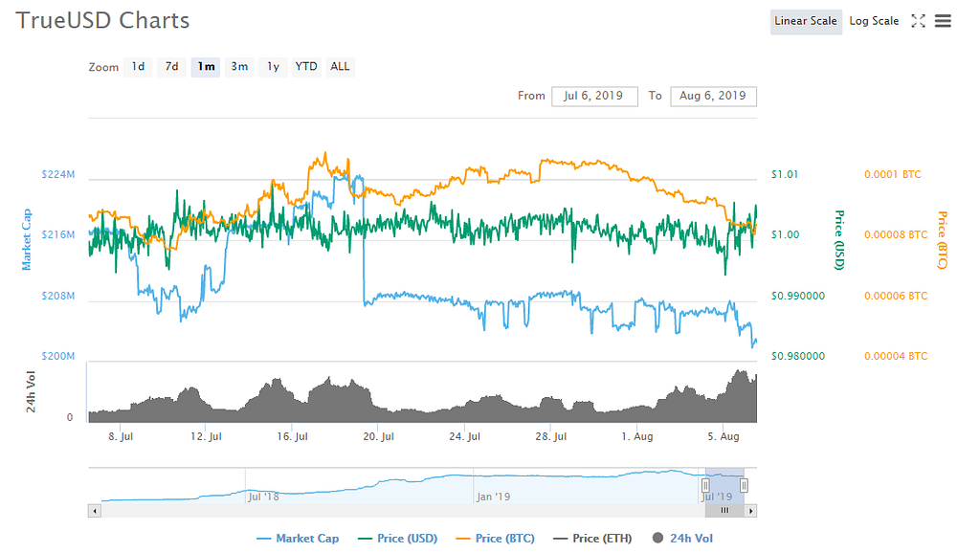980x553 pixels.
Task: Toggle fullscreen chart view icon
Action: [x=918, y=21]
